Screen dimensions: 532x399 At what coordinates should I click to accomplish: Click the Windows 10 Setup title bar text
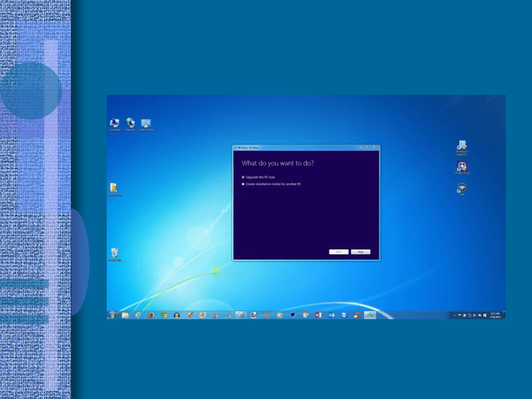[x=248, y=148]
